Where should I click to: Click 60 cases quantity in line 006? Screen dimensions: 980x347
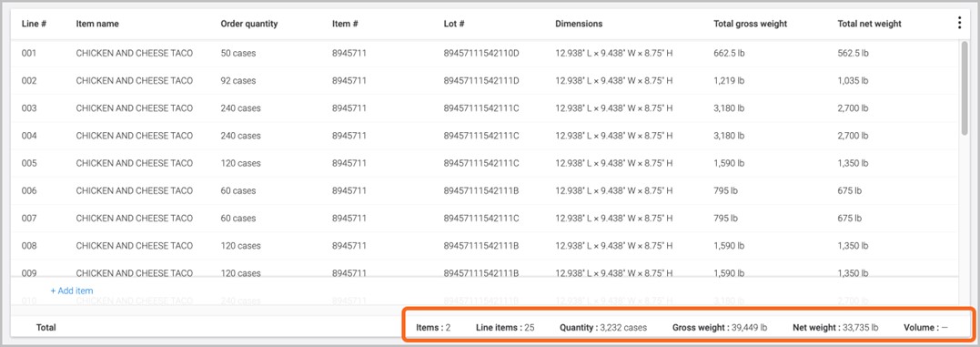pyautogui.click(x=238, y=190)
